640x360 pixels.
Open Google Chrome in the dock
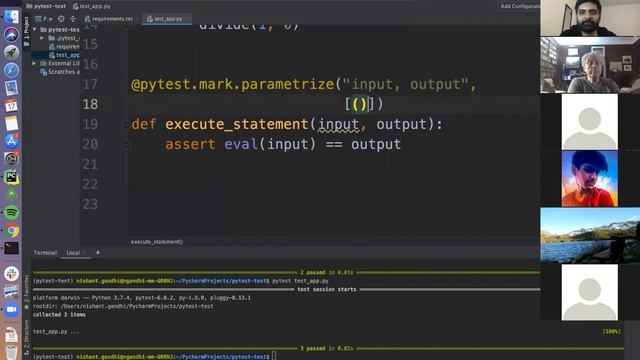(11, 231)
